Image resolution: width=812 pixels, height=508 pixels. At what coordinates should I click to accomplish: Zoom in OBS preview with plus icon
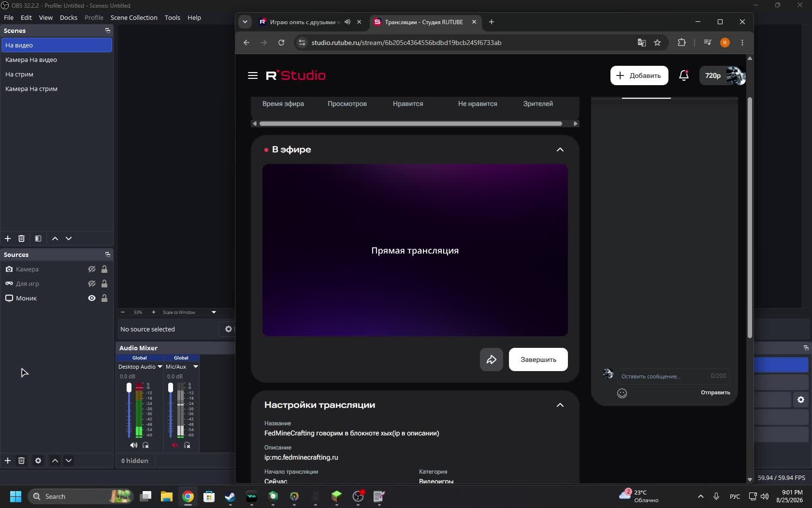(x=154, y=312)
